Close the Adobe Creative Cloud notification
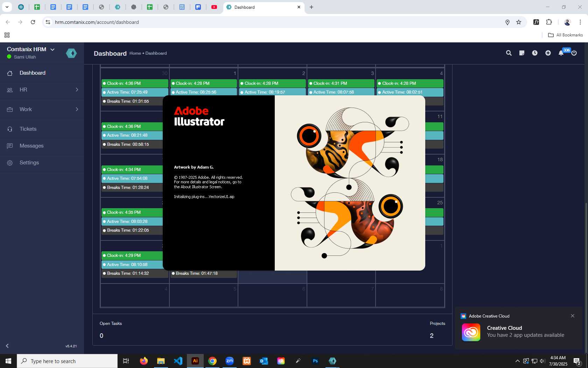588x368 pixels. pos(573,316)
